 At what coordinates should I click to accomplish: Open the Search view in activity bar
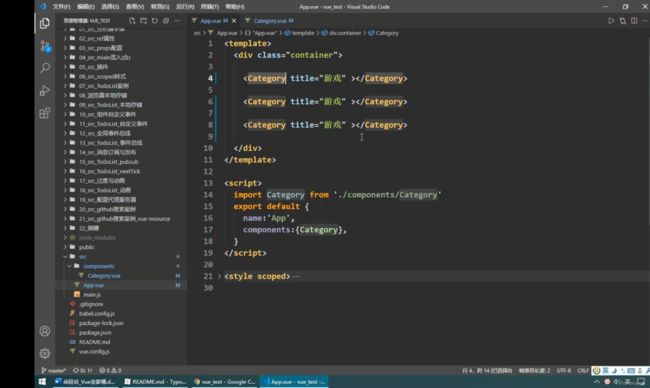[x=45, y=68]
